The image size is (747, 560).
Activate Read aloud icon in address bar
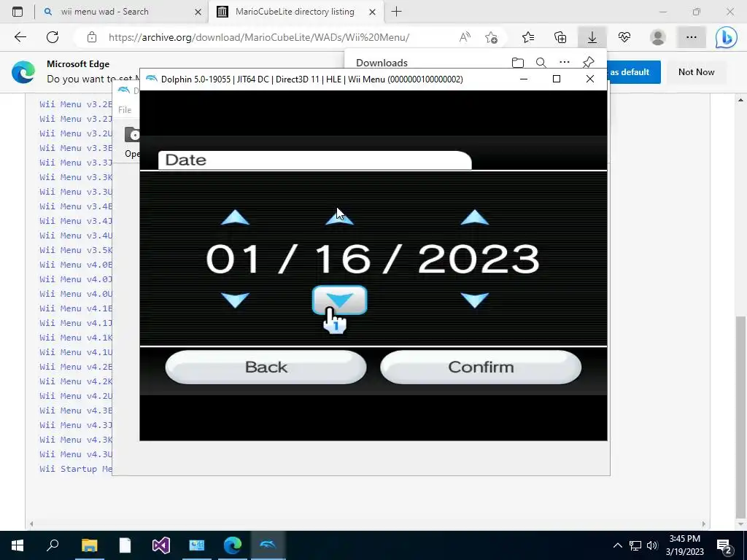tap(465, 37)
